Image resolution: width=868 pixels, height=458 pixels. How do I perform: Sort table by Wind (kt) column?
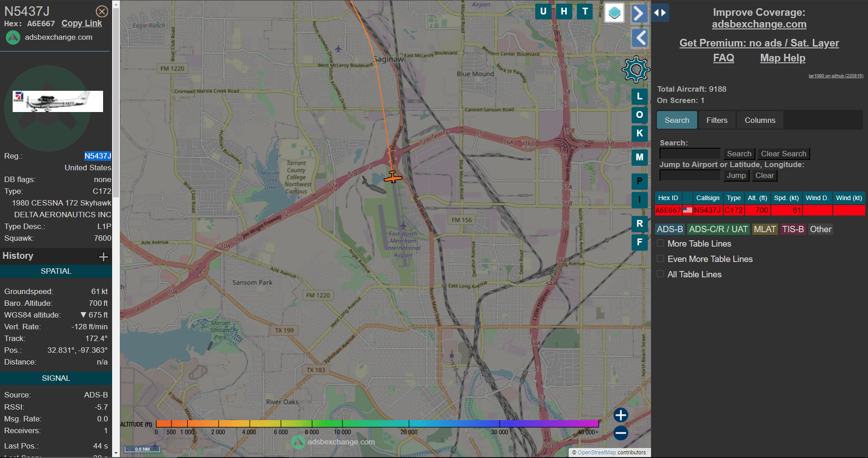click(x=849, y=198)
